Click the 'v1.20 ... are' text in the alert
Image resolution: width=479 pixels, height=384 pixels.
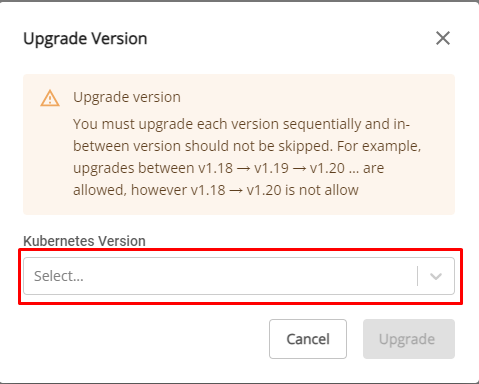(x=347, y=168)
